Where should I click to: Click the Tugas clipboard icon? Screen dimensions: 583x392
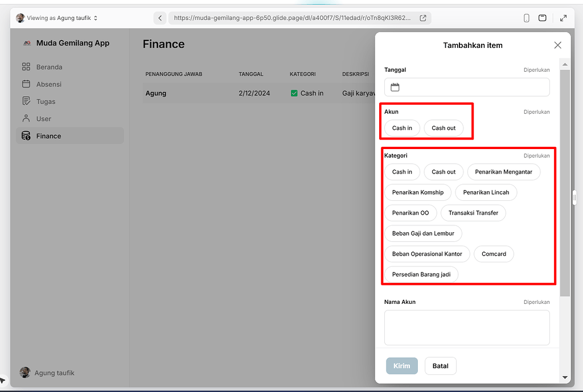click(x=26, y=101)
